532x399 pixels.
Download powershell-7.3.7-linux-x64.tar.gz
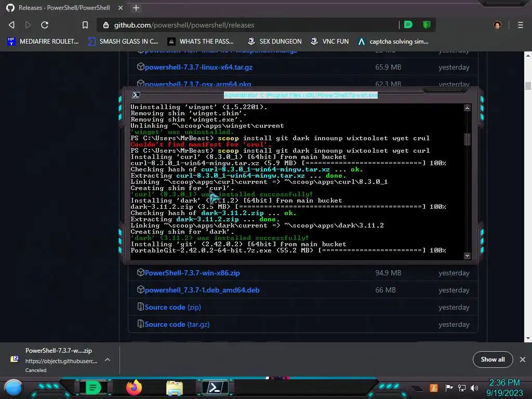[x=198, y=67]
